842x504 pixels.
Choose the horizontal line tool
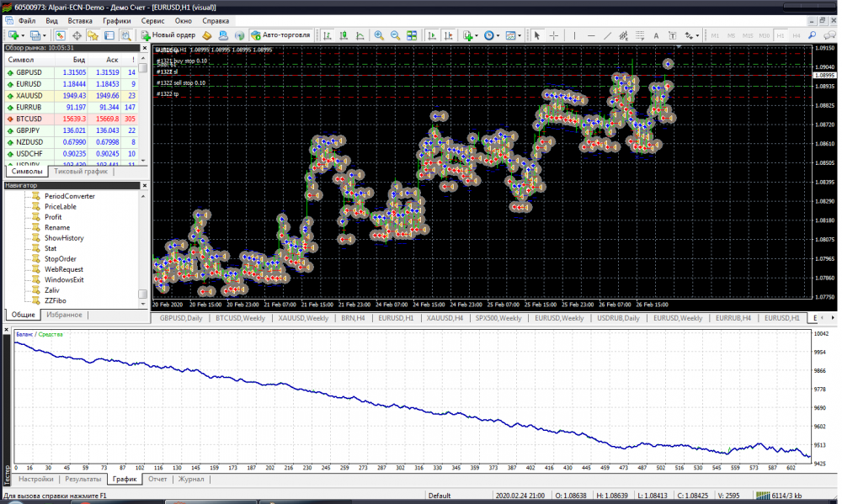coord(591,35)
